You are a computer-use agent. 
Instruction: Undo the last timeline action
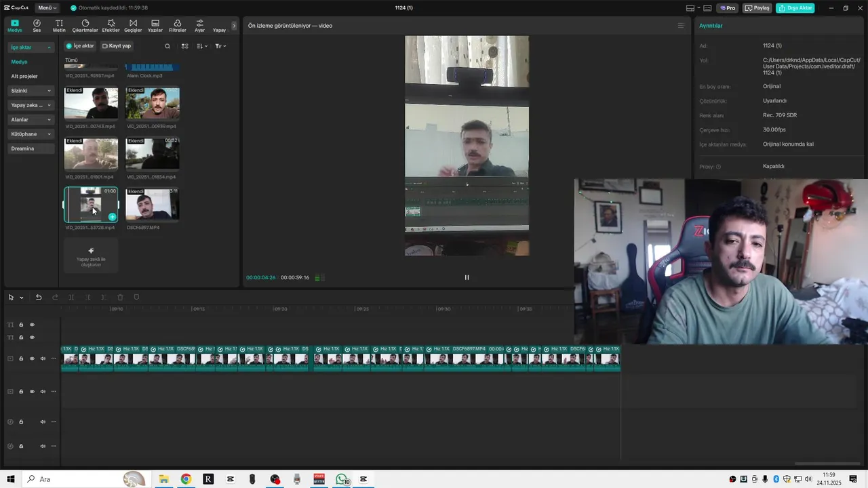pyautogui.click(x=39, y=298)
